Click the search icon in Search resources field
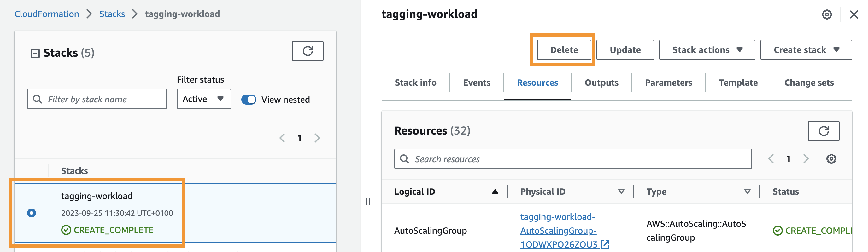The height and width of the screenshot is (252, 868). pos(404,159)
